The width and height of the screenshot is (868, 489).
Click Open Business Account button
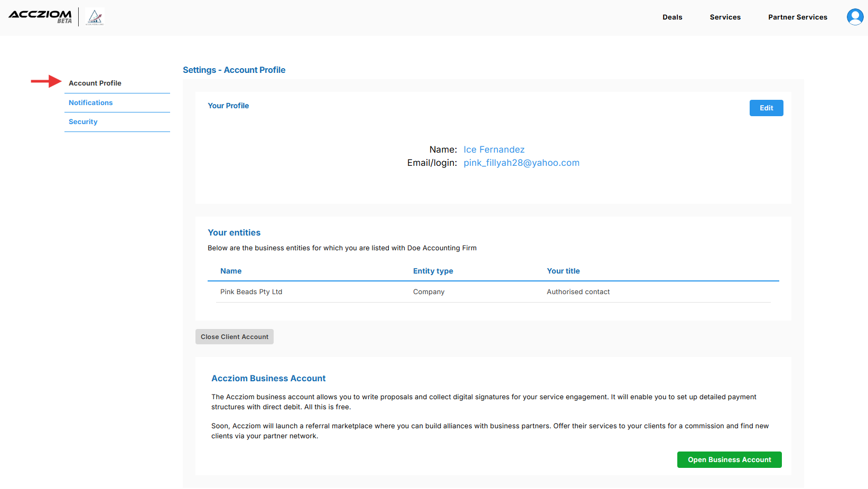coord(729,459)
